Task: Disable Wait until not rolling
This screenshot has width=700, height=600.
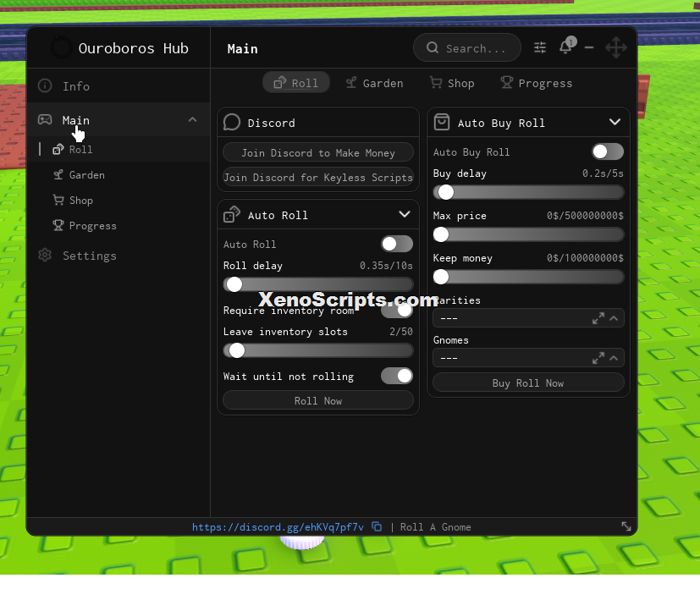Action: (397, 376)
